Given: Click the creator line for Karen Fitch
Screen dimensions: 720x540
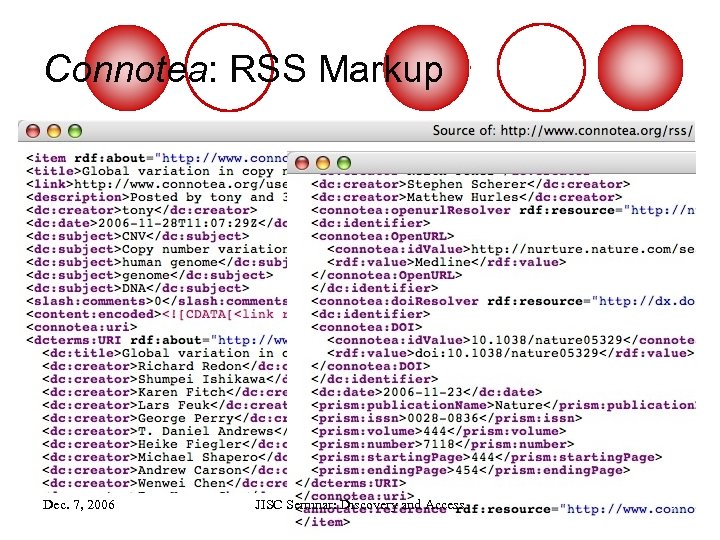Looking at the screenshot, I should click(x=165, y=392).
